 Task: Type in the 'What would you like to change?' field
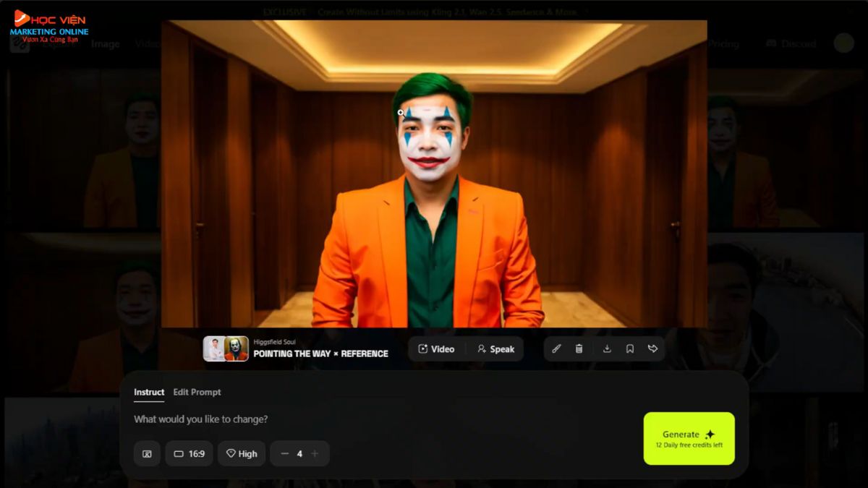click(362, 419)
